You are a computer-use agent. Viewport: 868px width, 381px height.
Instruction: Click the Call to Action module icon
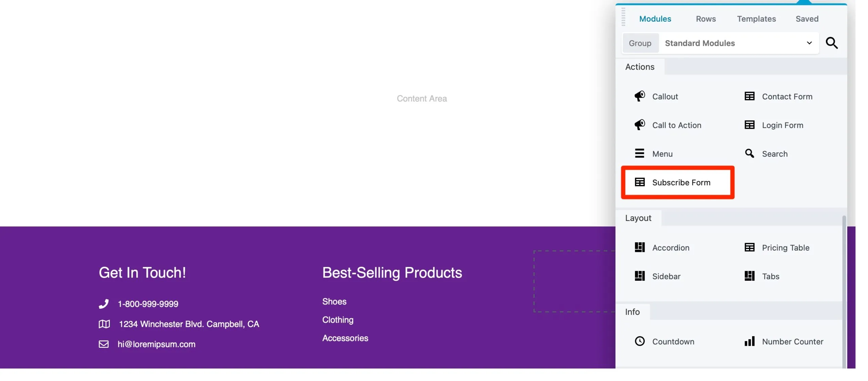639,124
